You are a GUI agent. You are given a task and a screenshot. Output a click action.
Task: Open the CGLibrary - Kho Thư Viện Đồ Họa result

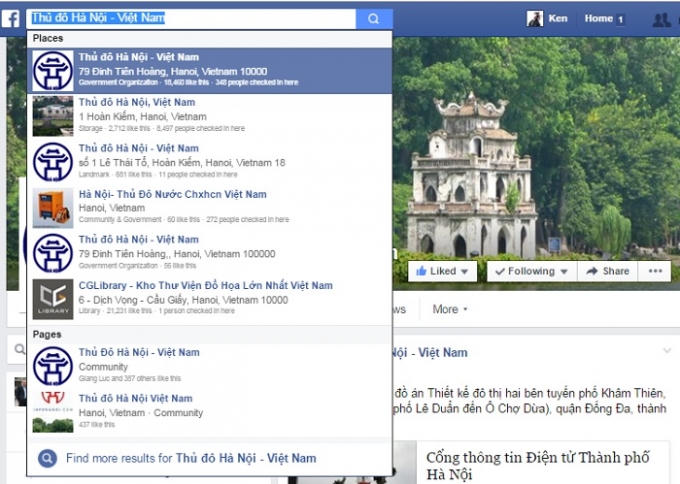[209, 299]
